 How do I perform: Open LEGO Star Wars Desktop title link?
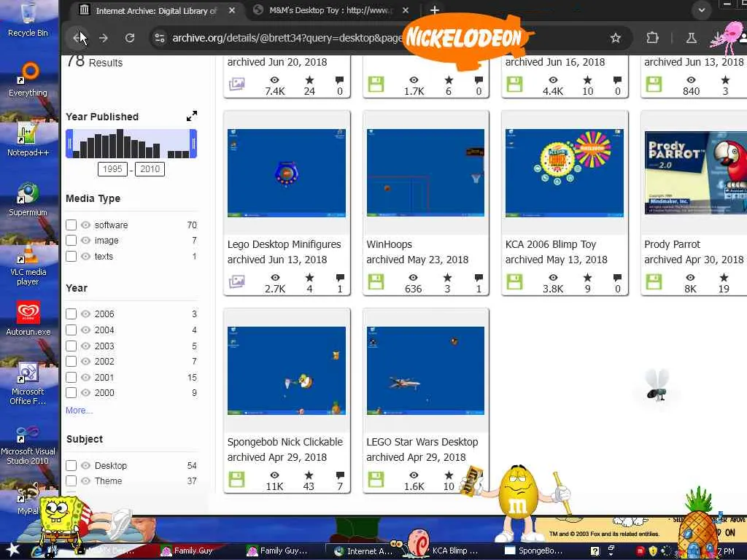point(422,442)
